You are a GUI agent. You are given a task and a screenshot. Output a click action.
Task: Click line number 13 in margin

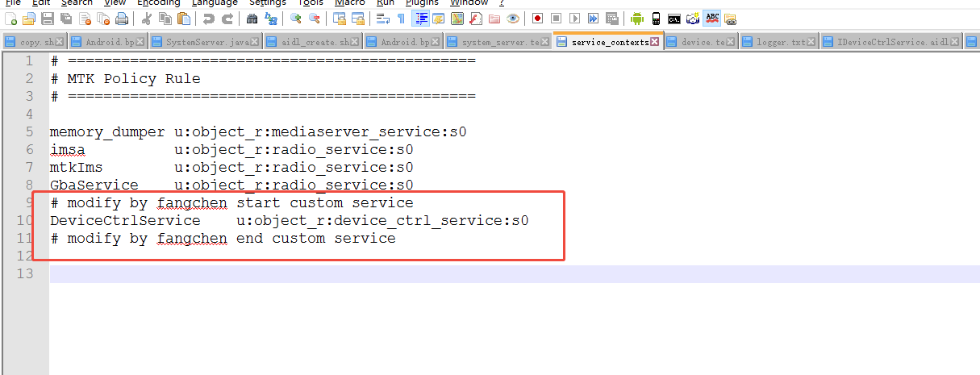(x=24, y=274)
